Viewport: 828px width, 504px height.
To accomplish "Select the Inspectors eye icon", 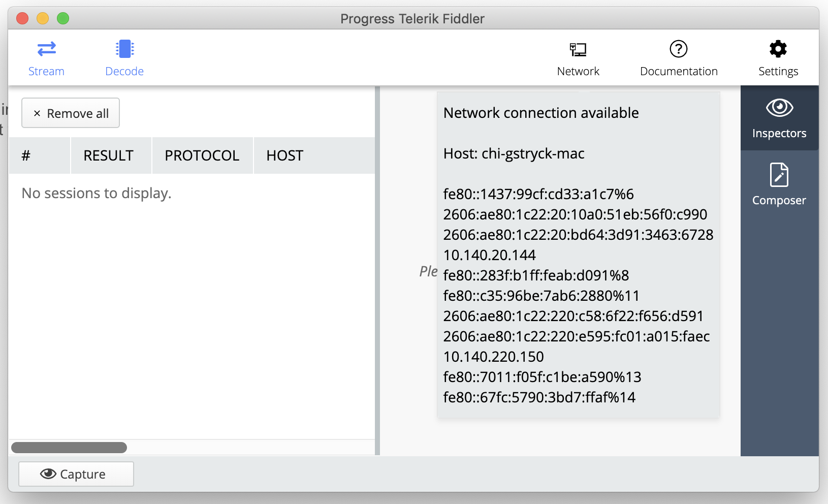I will (779, 108).
